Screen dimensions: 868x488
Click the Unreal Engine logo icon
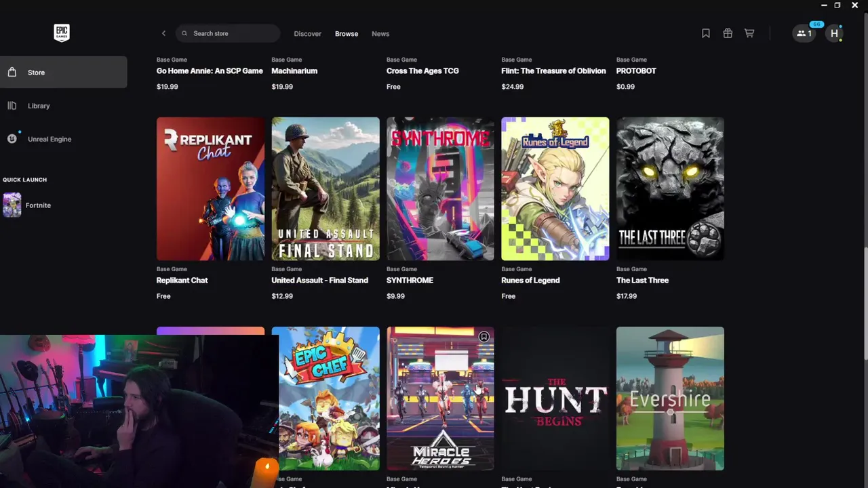tap(12, 138)
